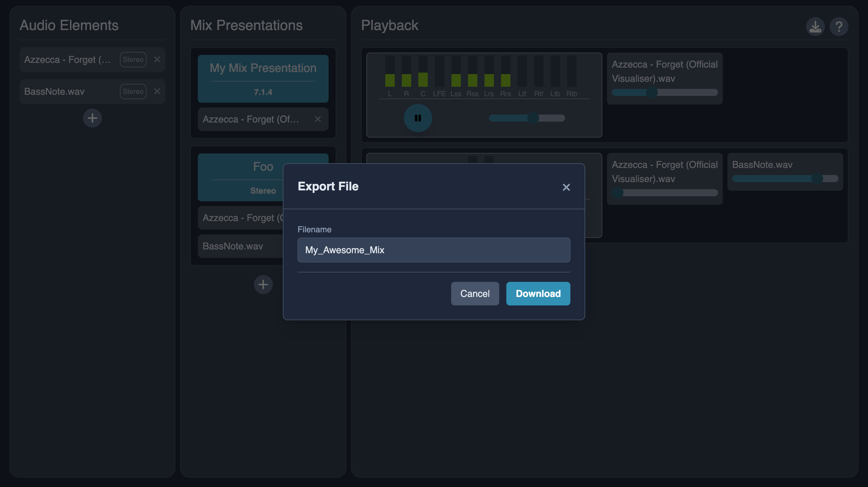Viewport: 868px width, 487px height.
Task: Adjust Azzecca gain slider in Foo mix
Action: (618, 193)
